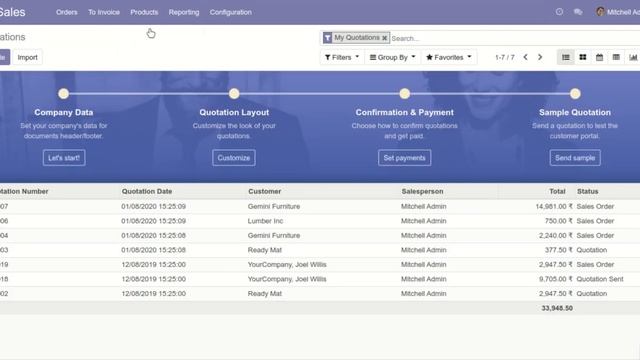The image size is (640, 360).
Task: Open the row totaling 14,981.00
Action: point(320,207)
